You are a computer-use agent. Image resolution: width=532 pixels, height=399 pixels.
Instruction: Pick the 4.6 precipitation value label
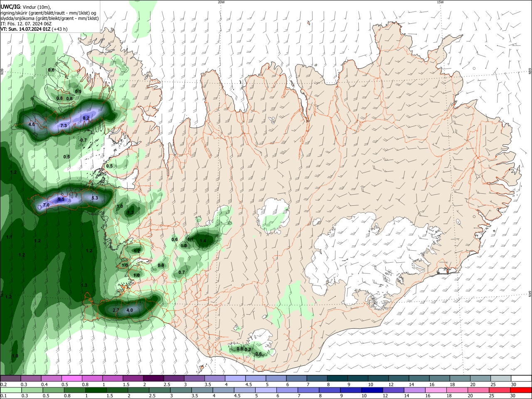point(32,125)
